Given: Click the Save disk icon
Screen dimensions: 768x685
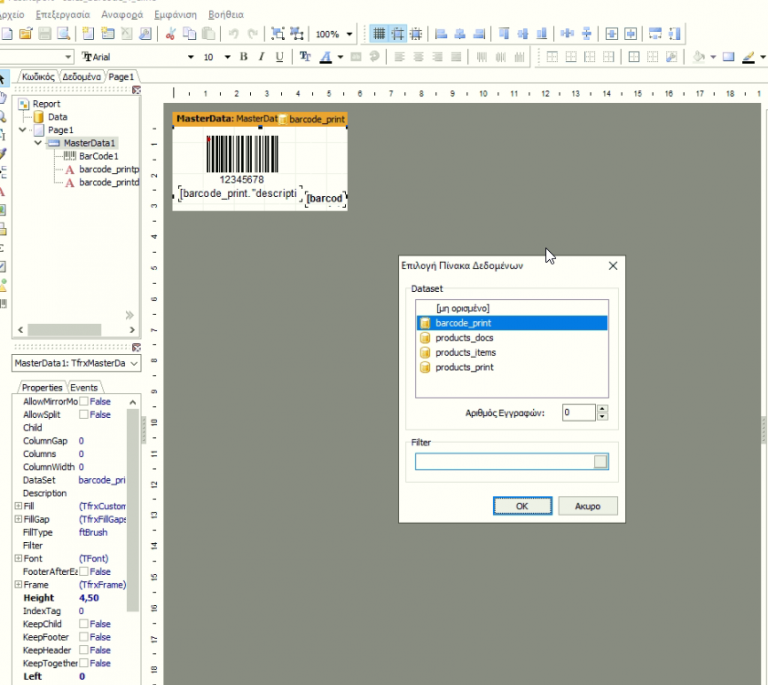Looking at the screenshot, I should point(45,34).
